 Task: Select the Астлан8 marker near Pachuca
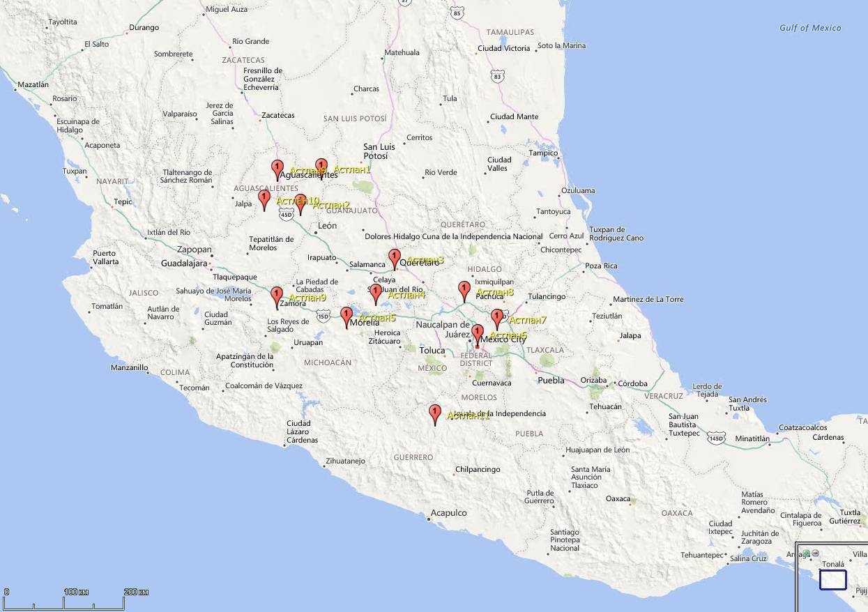click(x=464, y=291)
